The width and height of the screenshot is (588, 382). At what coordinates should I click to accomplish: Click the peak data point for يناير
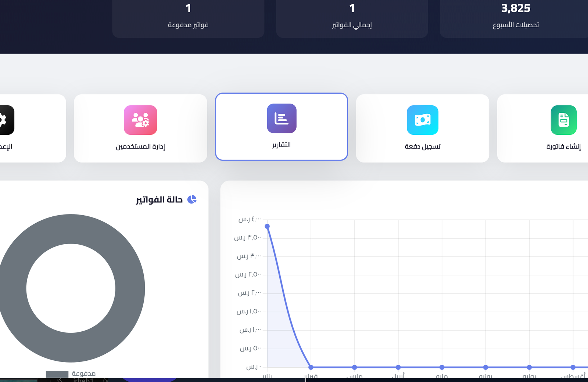pyautogui.click(x=267, y=226)
